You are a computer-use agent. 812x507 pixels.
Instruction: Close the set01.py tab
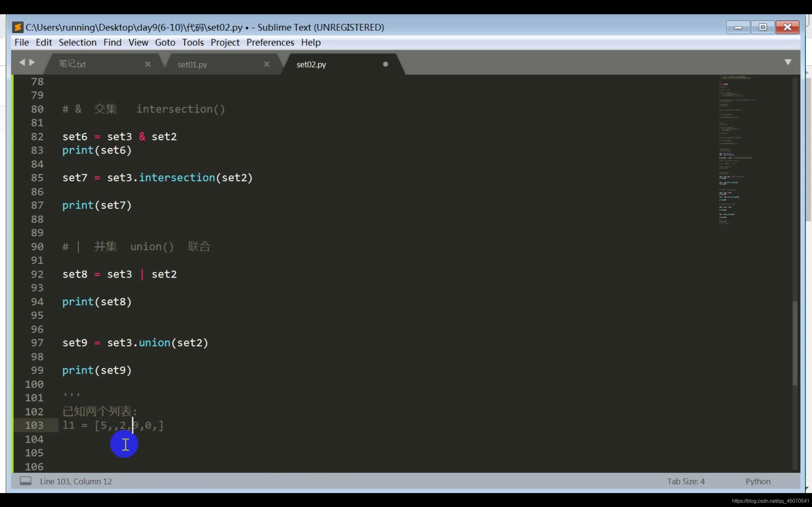pos(266,64)
